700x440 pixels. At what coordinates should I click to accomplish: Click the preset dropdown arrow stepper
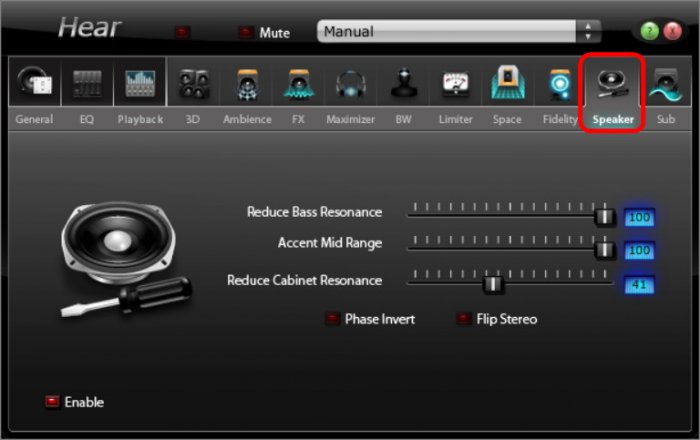590,32
